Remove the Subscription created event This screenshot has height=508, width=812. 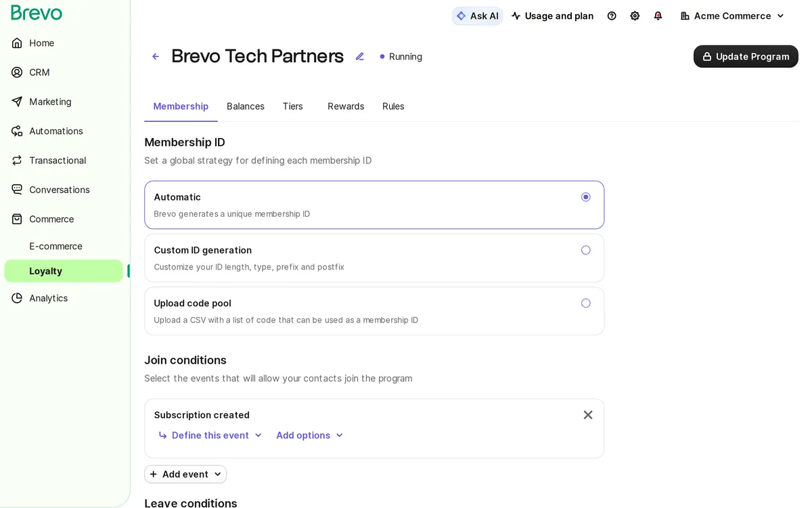(x=588, y=415)
